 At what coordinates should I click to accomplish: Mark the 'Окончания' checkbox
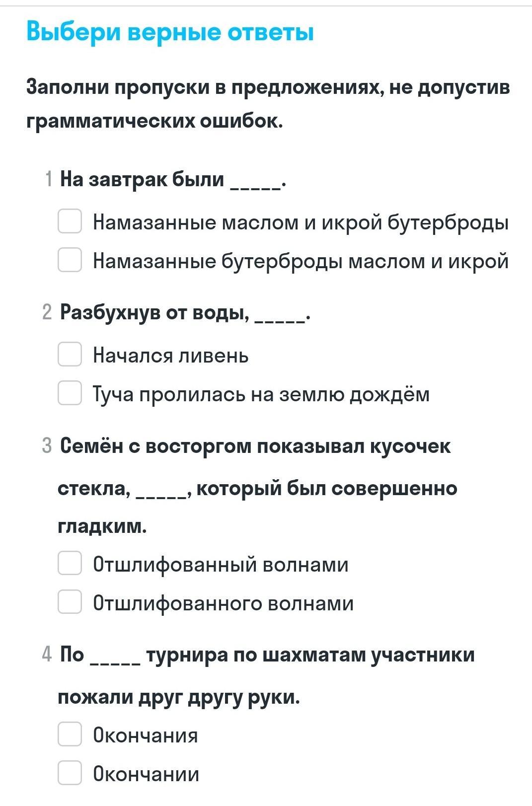[70, 734]
